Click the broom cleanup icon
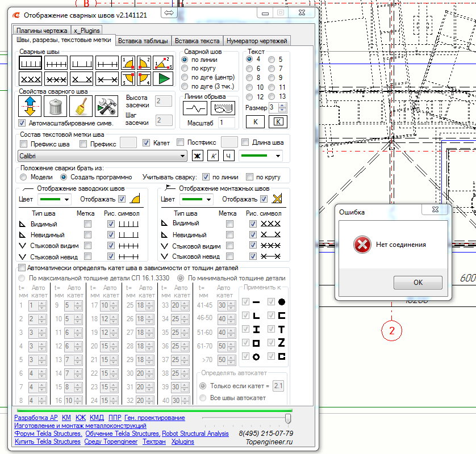This screenshot has height=454, width=476. coord(81,106)
